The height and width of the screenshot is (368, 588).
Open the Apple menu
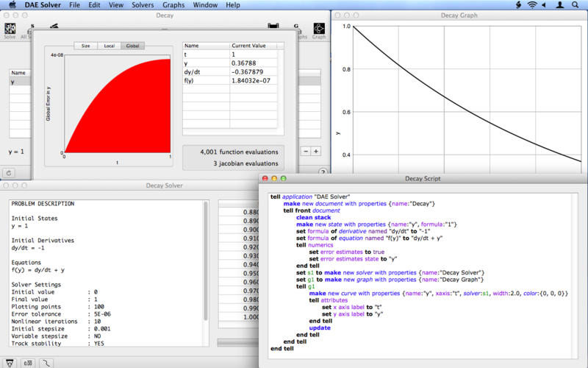click(12, 5)
